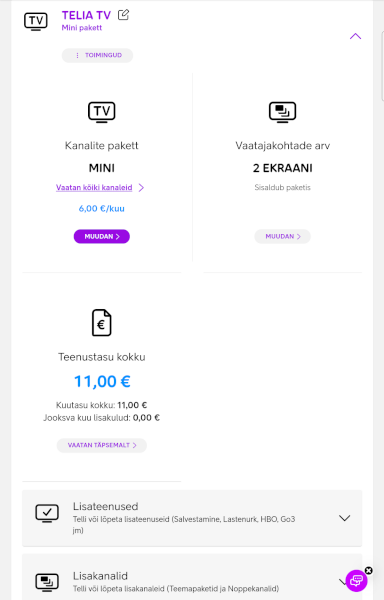
Task: Click the edit pencil icon beside Telia TV
Action: [x=123, y=15]
